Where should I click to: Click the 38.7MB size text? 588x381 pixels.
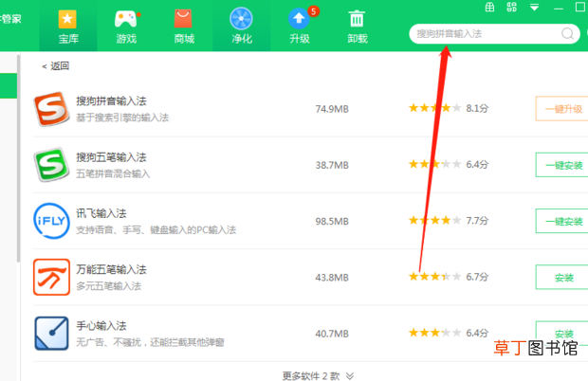tap(332, 165)
